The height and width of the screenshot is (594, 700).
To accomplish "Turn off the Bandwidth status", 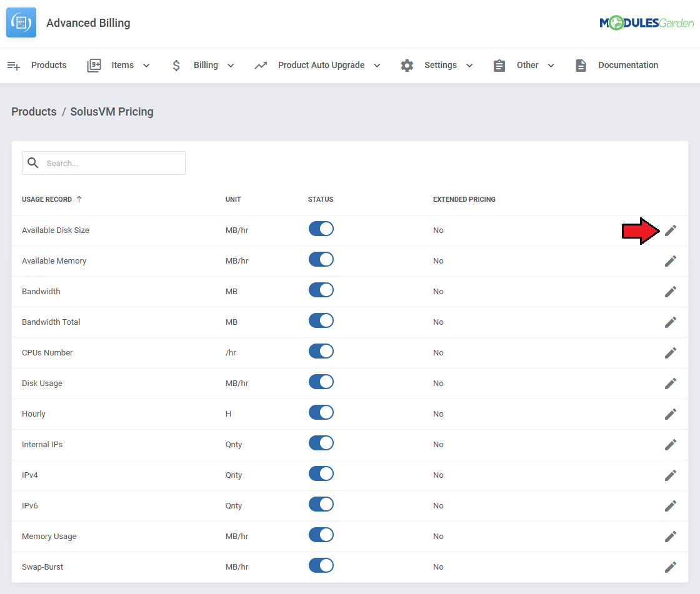I will (x=321, y=290).
